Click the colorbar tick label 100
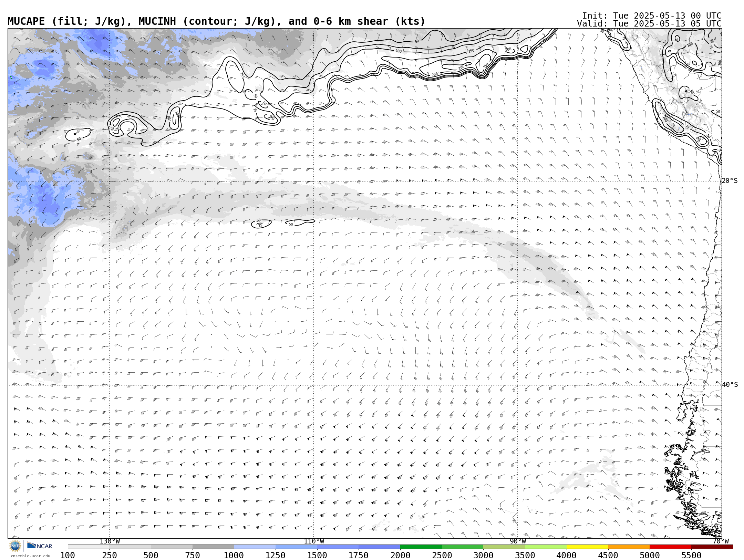Image resolution: width=744 pixels, height=560 pixels. point(68,556)
